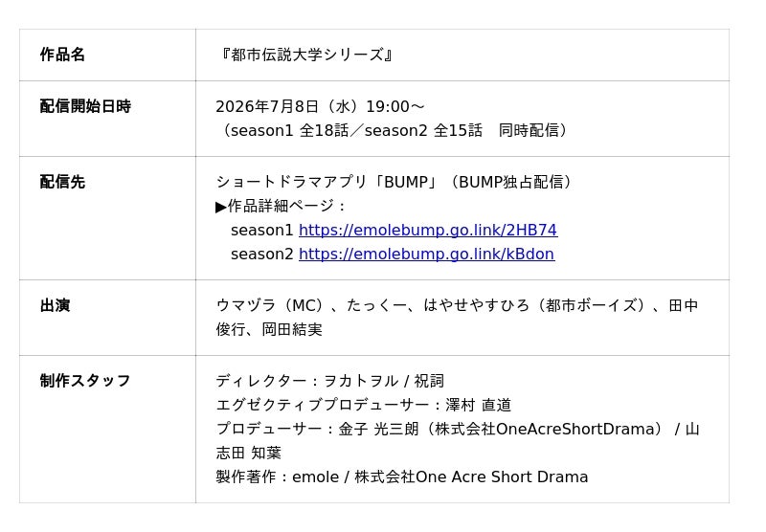Image resolution: width=766 pixels, height=532 pixels.
Task: Open the season2 emolebump kBdon link
Action: (x=426, y=254)
